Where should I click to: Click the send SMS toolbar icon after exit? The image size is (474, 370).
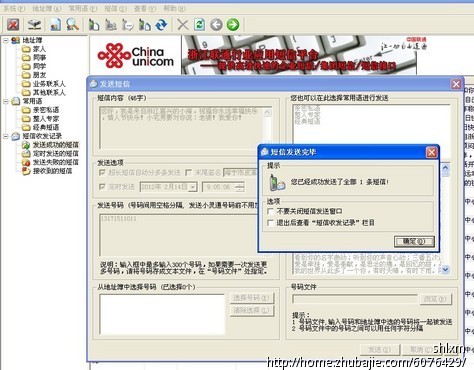[x=34, y=25]
